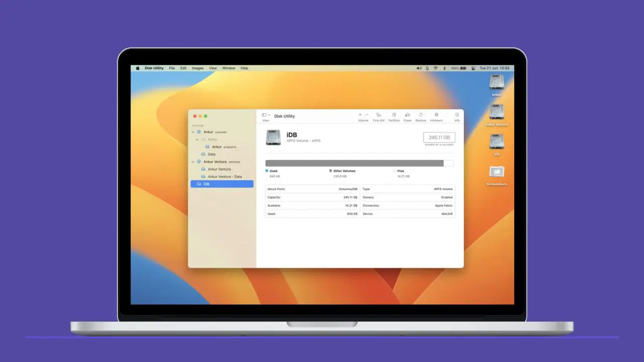
Task: Open the Info panel icon
Action: pos(457,115)
